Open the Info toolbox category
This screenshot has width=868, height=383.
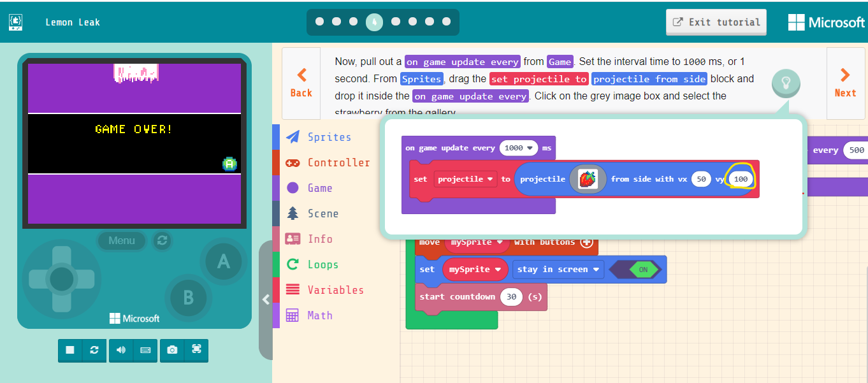click(320, 239)
